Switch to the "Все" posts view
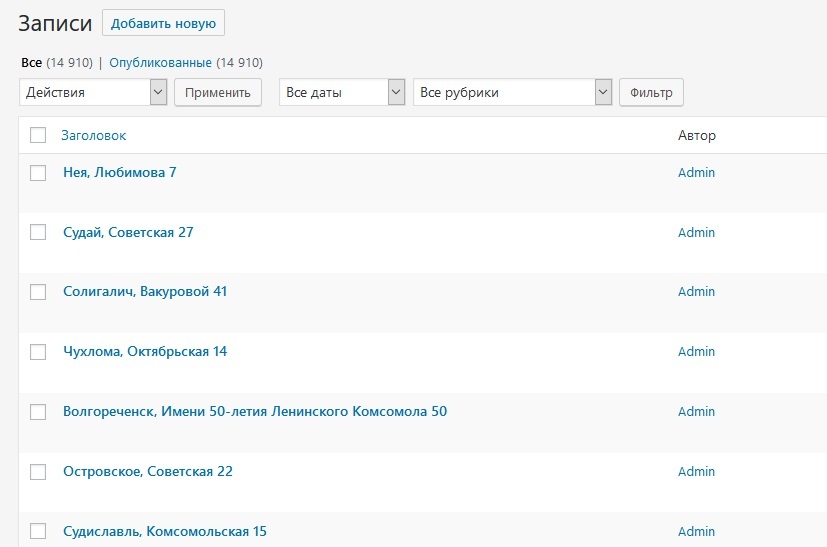Viewport: 827px width, 547px height. click(x=31, y=62)
